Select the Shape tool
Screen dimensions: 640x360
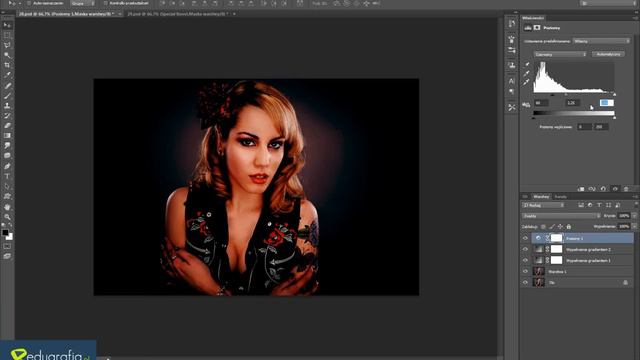pyautogui.click(x=7, y=196)
